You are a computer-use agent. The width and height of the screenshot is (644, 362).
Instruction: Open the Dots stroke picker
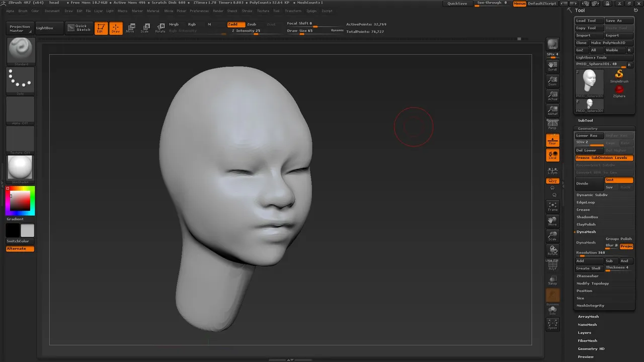click(21, 81)
